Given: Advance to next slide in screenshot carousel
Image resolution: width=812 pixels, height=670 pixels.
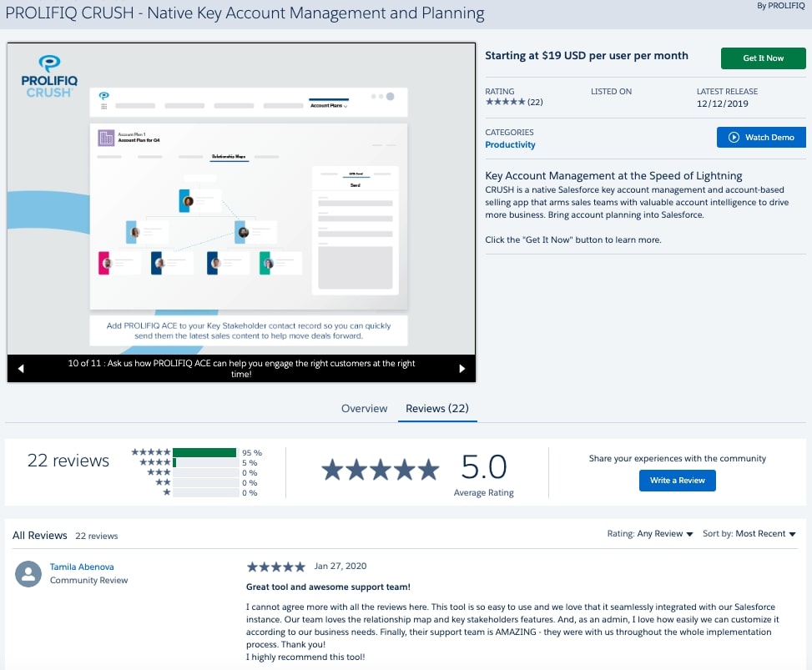Looking at the screenshot, I should [462, 369].
